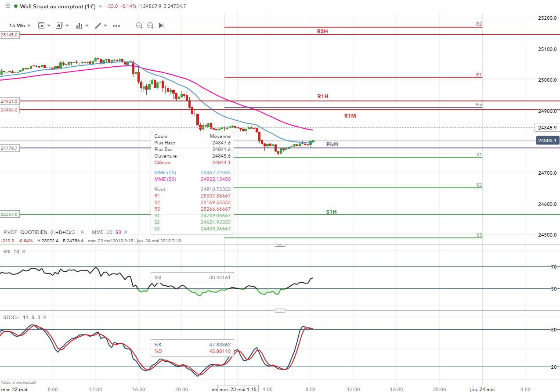Viewport: 560px width, 392px height.
Task: Click the S1 pivot level label
Action: point(479,155)
